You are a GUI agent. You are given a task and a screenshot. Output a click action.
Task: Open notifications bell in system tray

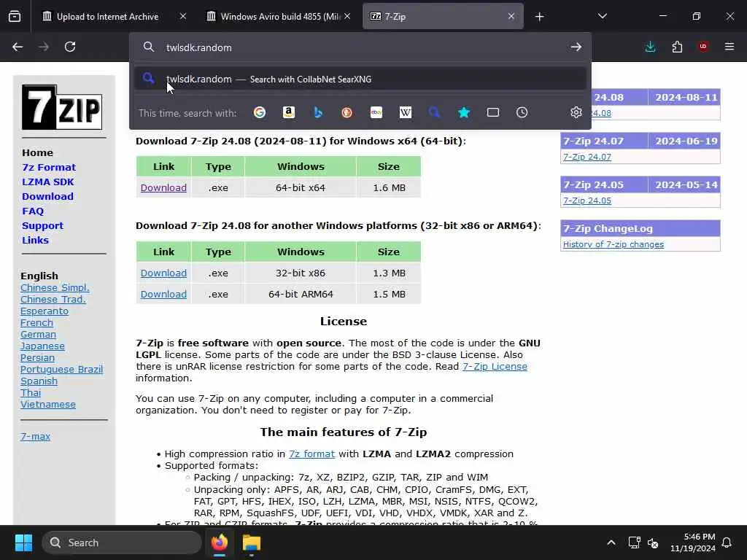(727, 542)
